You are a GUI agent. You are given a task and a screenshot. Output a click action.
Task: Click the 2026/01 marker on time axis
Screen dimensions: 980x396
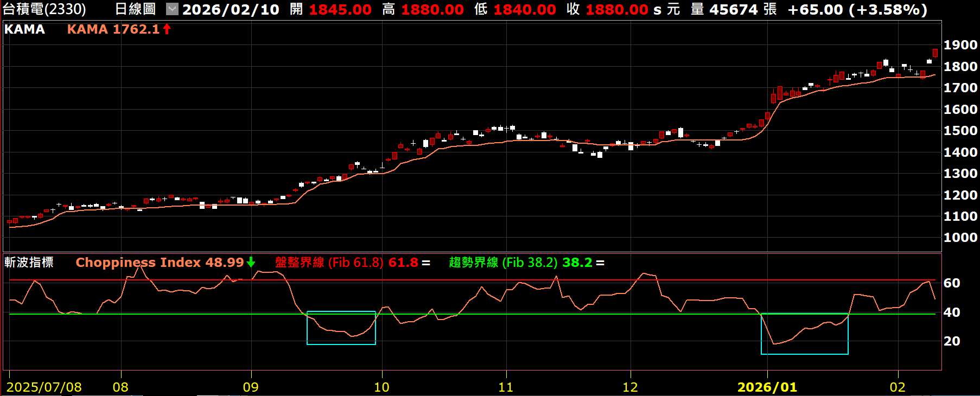tap(767, 387)
